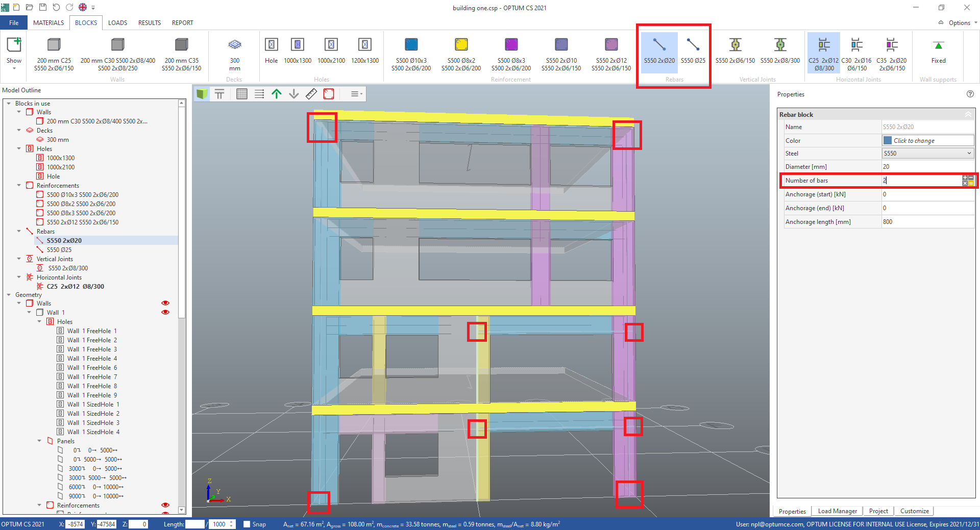The width and height of the screenshot is (980, 530).
Task: Click the Anchorage length input field
Action: 927,222
